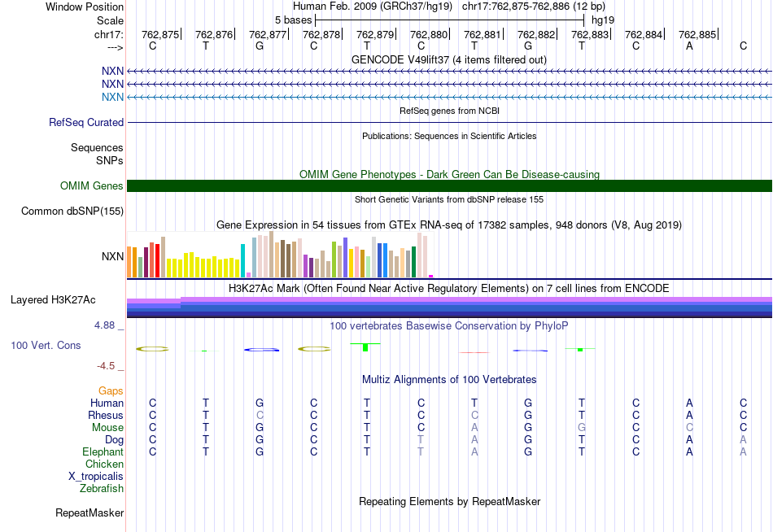Click the GTEx tissue expression bar chart

[x=280, y=255]
